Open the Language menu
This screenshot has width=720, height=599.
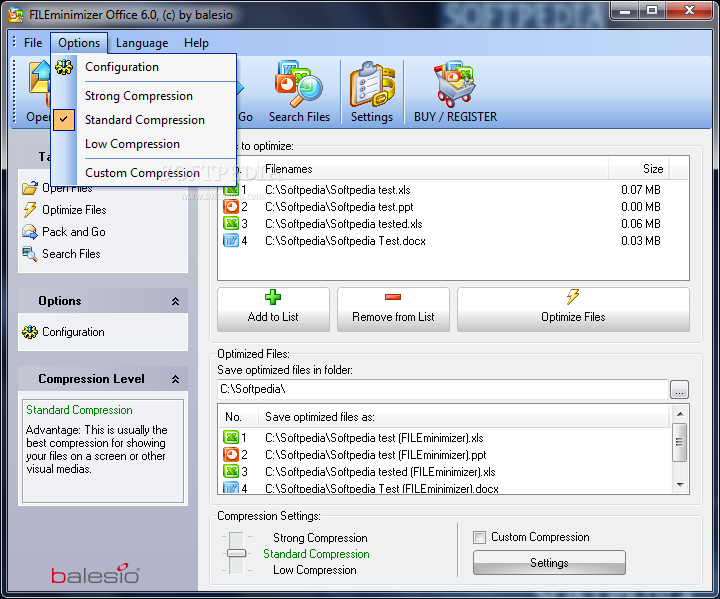click(142, 43)
